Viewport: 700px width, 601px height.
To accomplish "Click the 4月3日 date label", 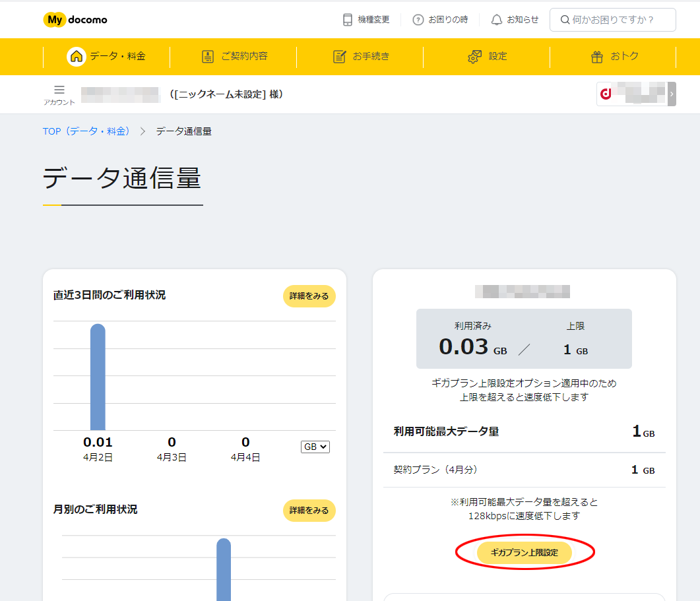I will (x=172, y=457).
